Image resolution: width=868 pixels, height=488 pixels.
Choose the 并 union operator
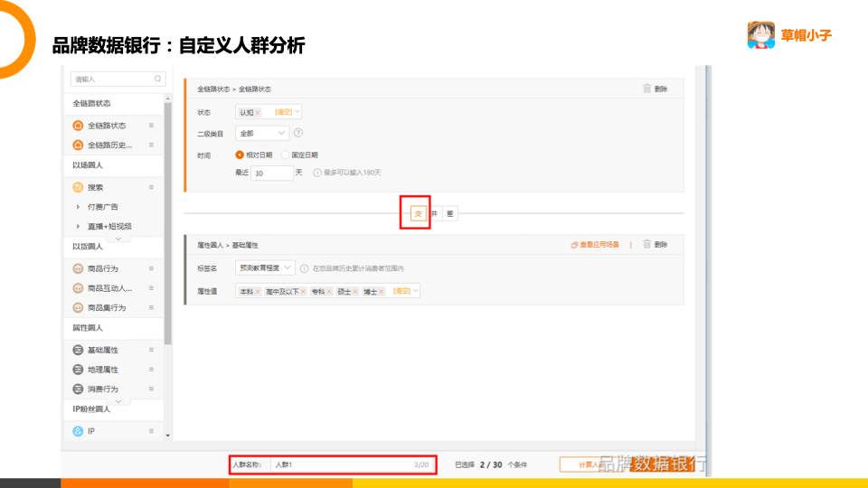pos(434,214)
